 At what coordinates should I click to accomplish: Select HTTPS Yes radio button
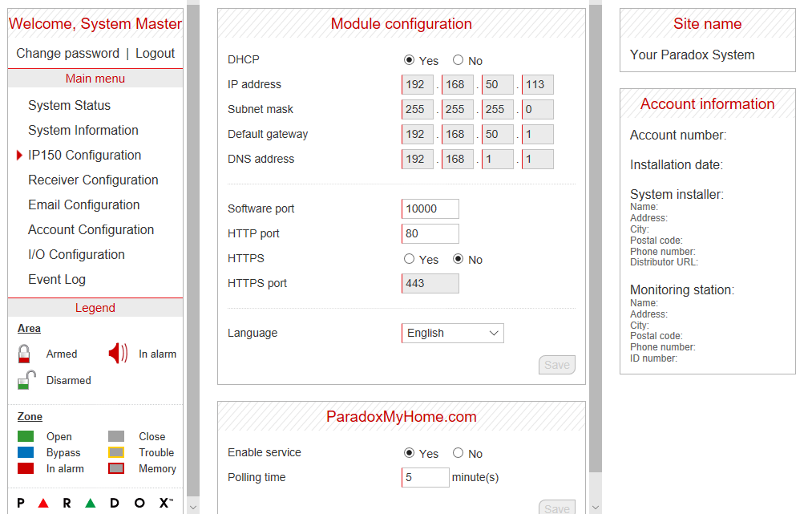coord(409,258)
